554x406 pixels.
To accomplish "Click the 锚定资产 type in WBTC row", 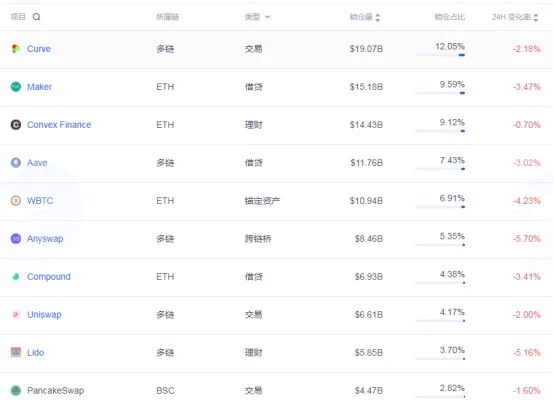I will pyautogui.click(x=262, y=201).
